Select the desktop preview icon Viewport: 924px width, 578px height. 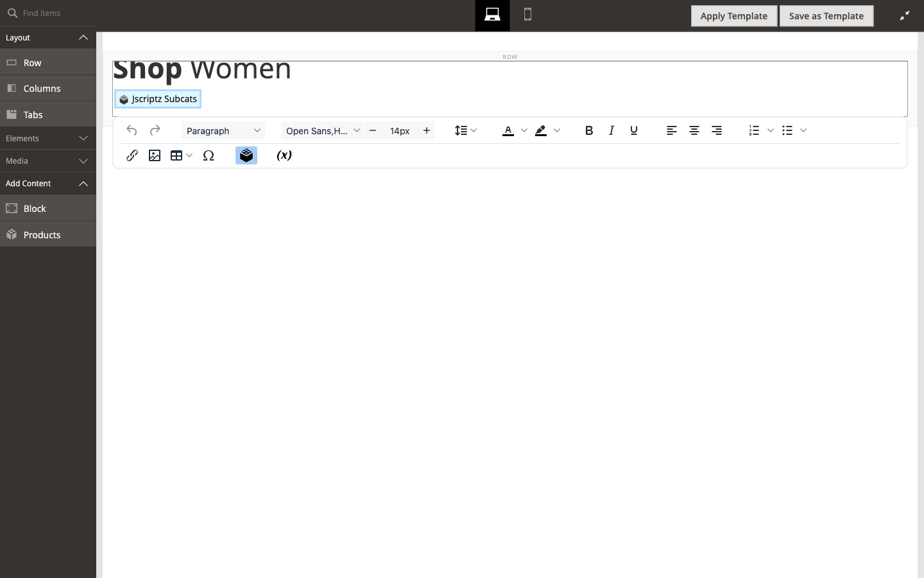pyautogui.click(x=492, y=14)
